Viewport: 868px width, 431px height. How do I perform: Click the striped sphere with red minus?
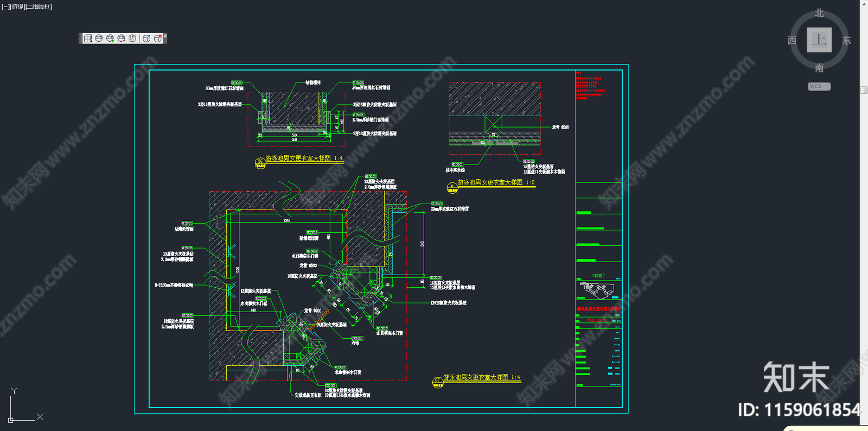[x=122, y=39]
